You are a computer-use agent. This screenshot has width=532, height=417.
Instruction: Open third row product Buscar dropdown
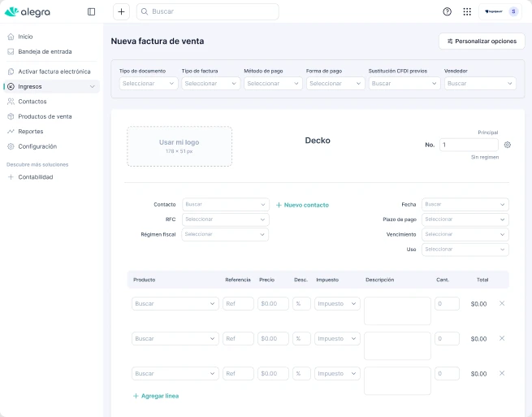(175, 374)
